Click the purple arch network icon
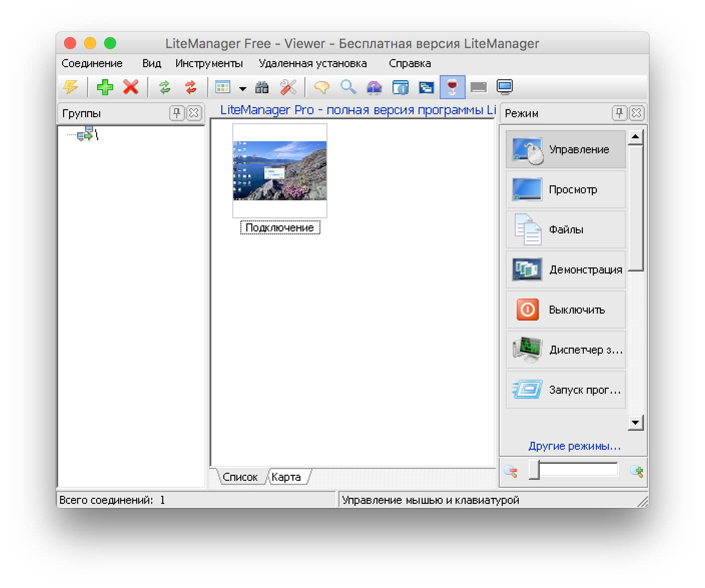This screenshot has height=588, width=705. click(374, 87)
